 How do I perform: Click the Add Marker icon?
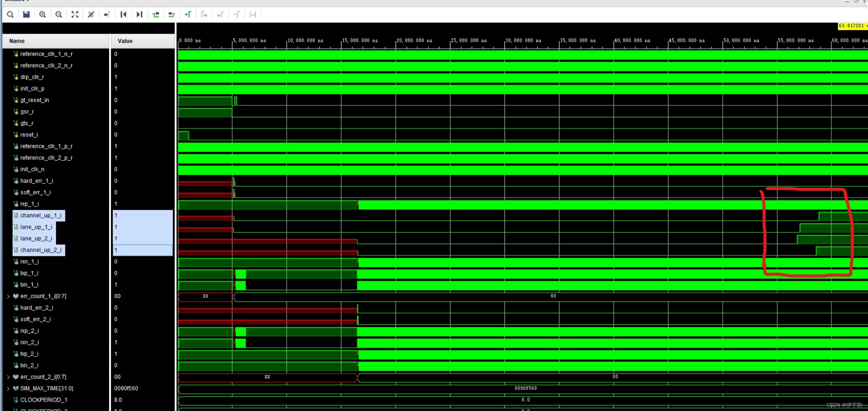[188, 15]
